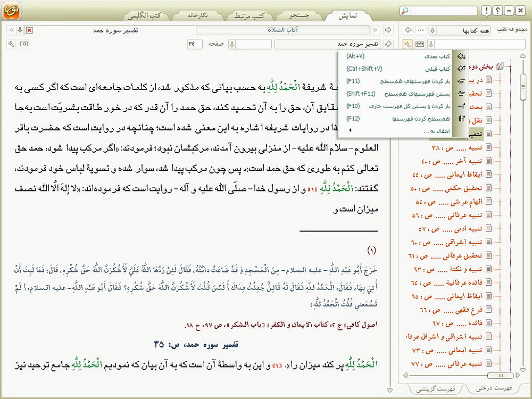The height and width of the screenshot is (399, 532).
Task: Close the تفسير سوره حمد tab with red X
Action: coord(29,30)
